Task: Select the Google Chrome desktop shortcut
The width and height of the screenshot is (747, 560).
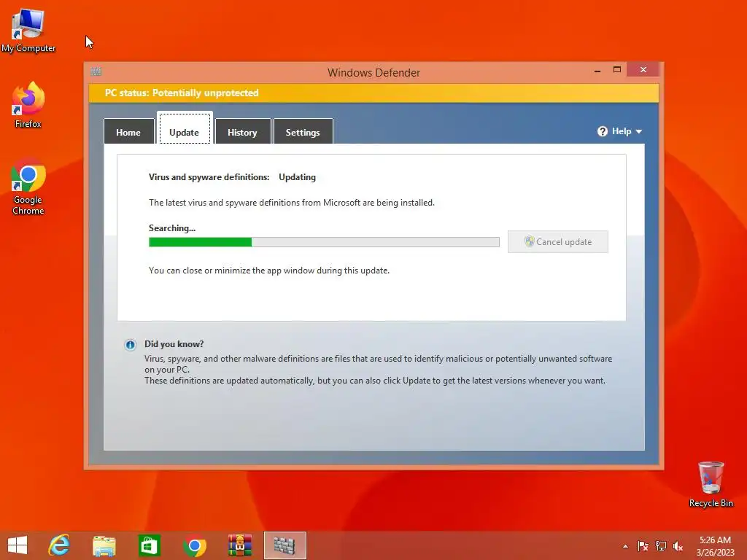Action: point(28,187)
